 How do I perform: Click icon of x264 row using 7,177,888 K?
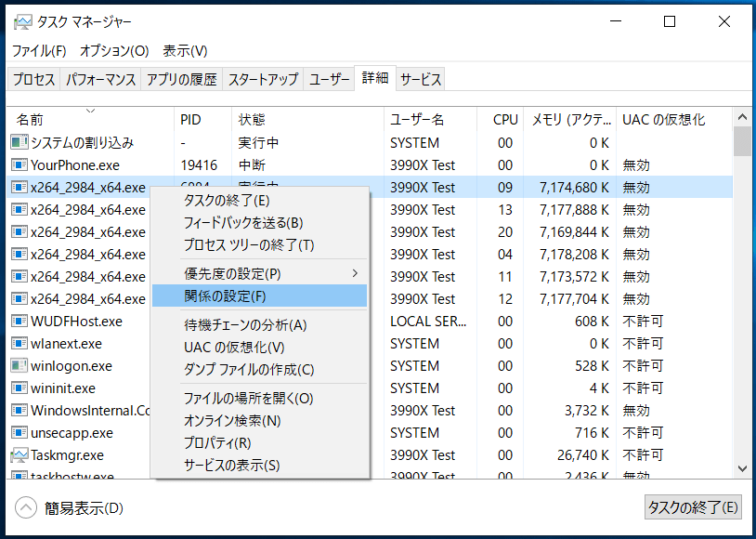19,209
